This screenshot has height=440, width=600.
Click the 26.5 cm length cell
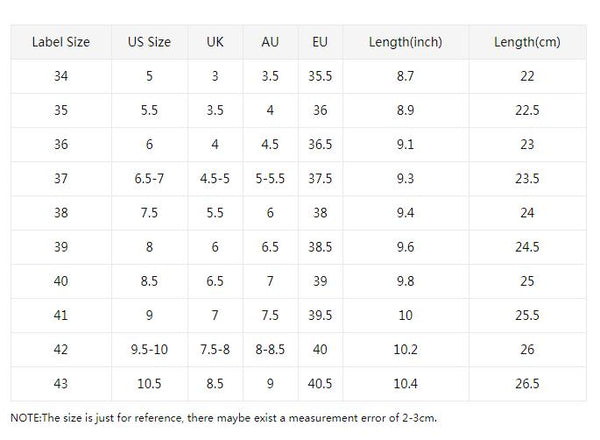527,384
